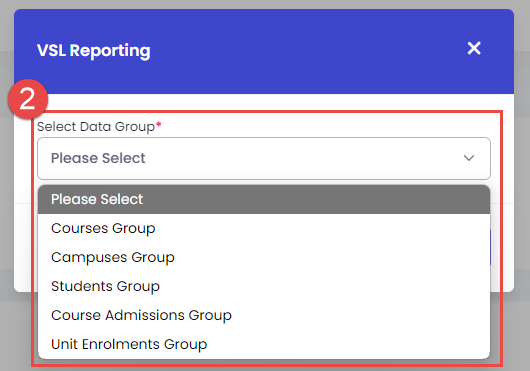Open the Select Data Group combo box
This screenshot has width=530, height=371.
click(264, 158)
